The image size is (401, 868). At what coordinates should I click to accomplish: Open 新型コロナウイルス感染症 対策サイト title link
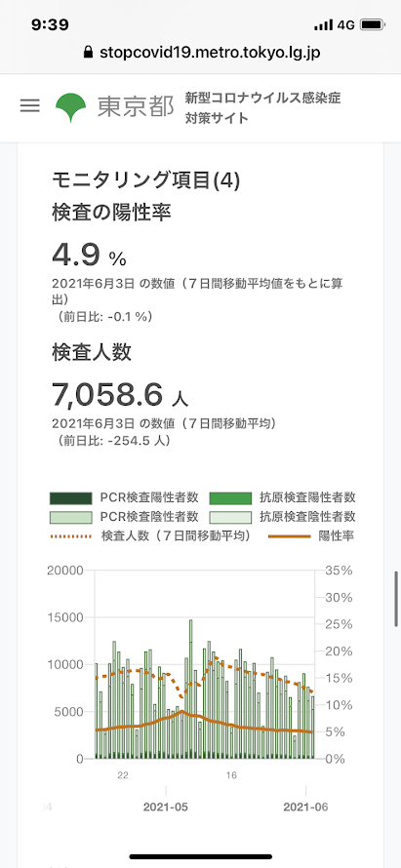tap(262, 108)
